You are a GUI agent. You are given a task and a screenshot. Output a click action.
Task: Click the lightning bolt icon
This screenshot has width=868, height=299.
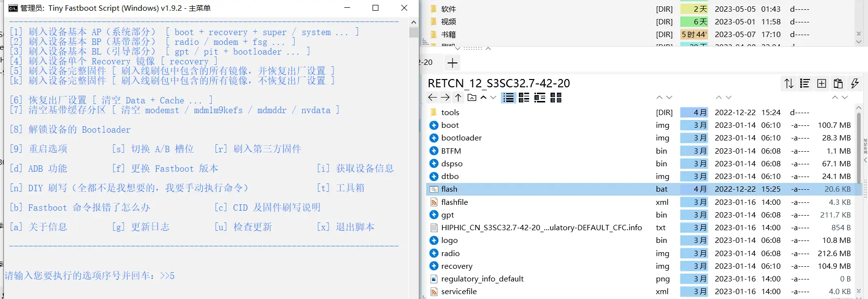pos(855,83)
